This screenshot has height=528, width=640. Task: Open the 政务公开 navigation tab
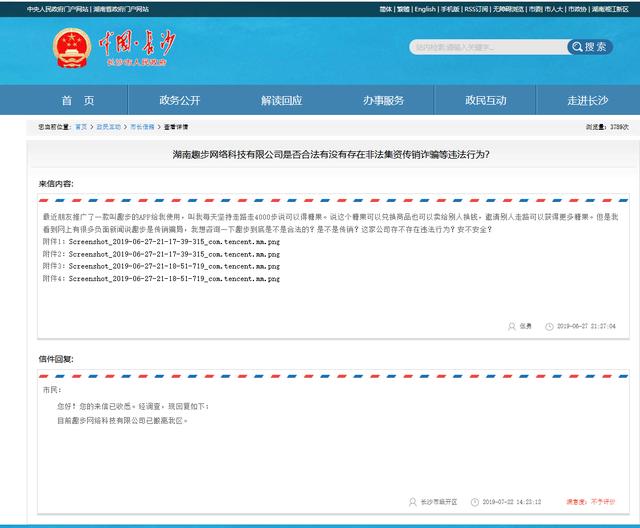point(180,100)
